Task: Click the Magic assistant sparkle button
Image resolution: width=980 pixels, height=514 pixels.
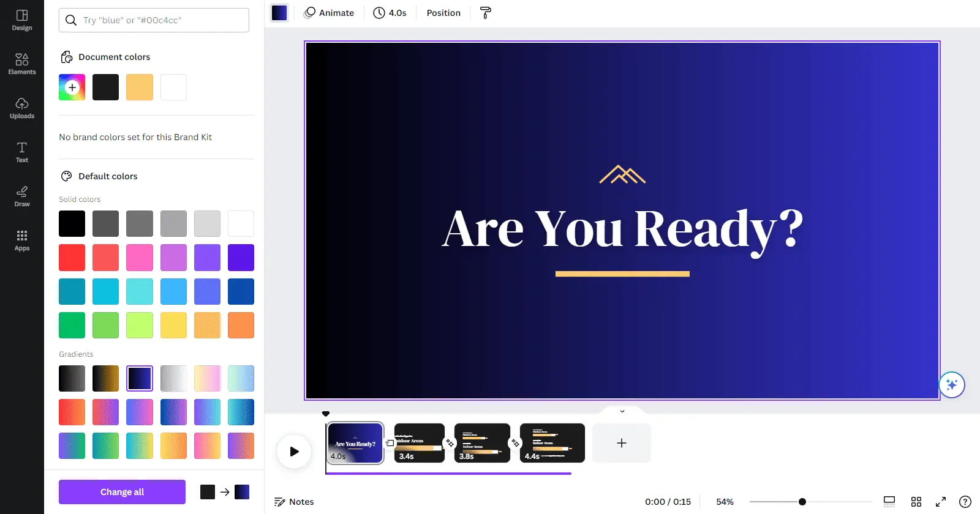Action: pyautogui.click(x=952, y=385)
